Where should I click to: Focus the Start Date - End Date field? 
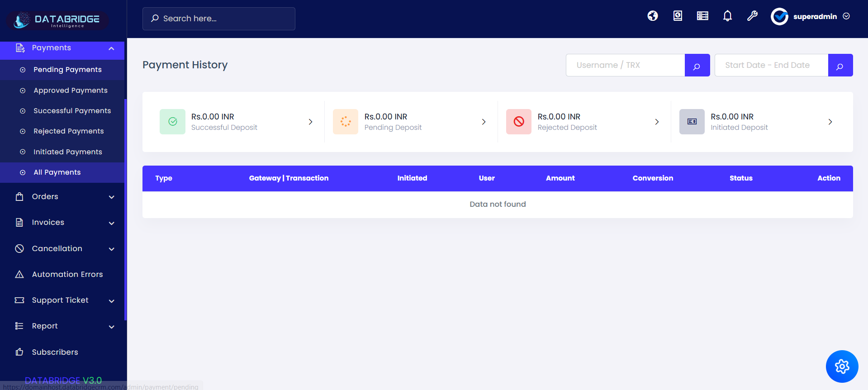tap(772, 65)
